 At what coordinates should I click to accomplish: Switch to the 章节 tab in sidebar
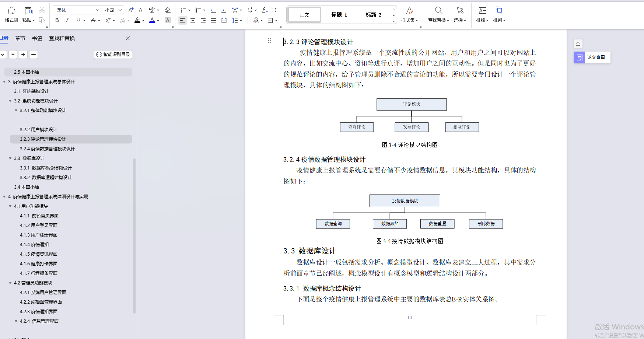tap(20, 38)
